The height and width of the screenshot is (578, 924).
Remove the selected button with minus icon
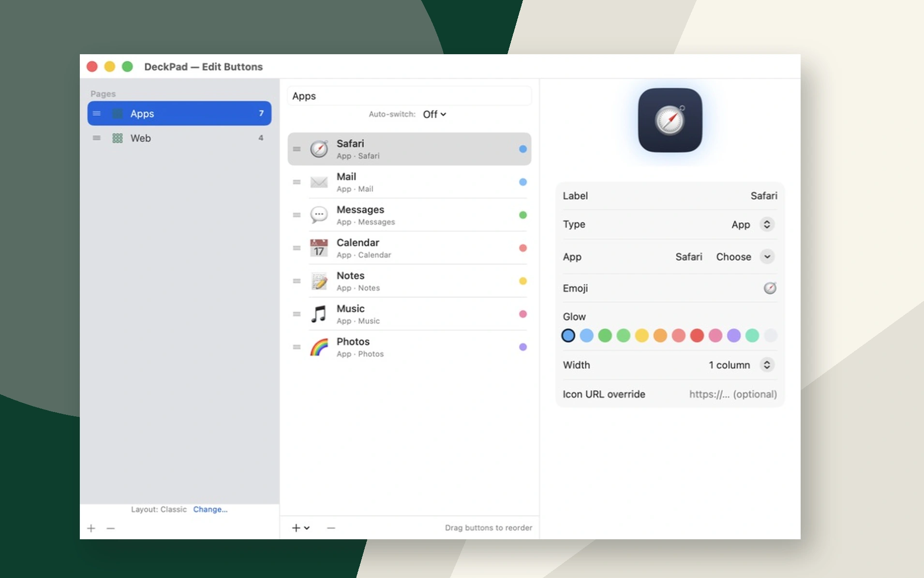click(331, 528)
